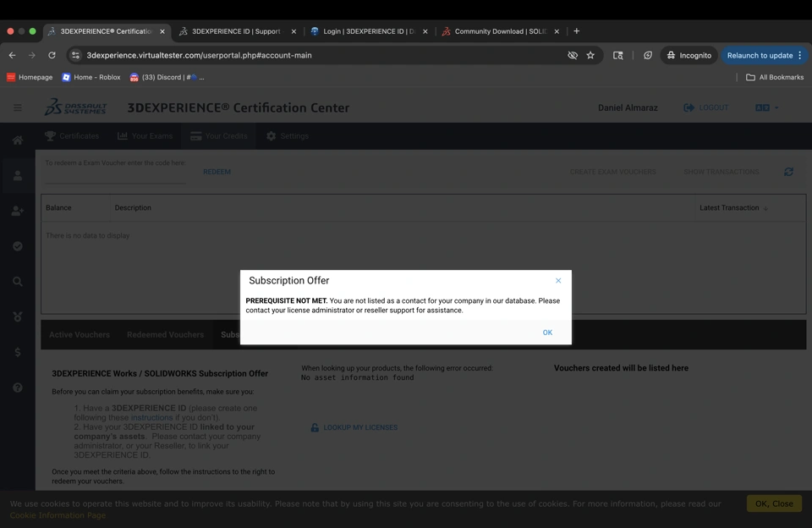Close the Community Download tab

(x=557, y=31)
